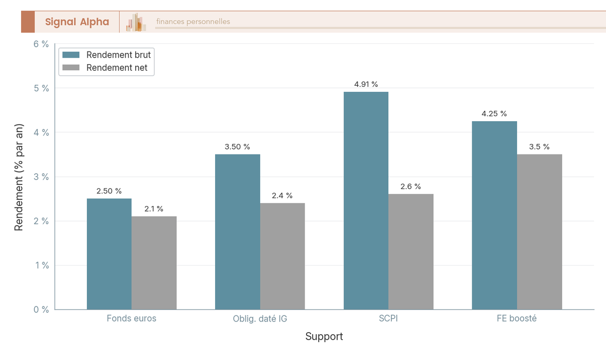Open the finances personnelles section label

click(193, 22)
